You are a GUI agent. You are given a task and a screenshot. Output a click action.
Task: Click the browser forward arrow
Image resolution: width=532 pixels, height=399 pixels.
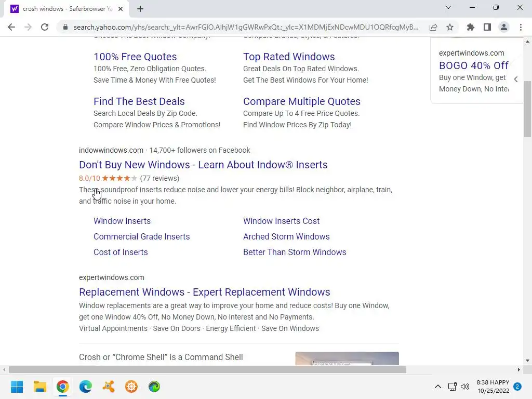point(28,27)
